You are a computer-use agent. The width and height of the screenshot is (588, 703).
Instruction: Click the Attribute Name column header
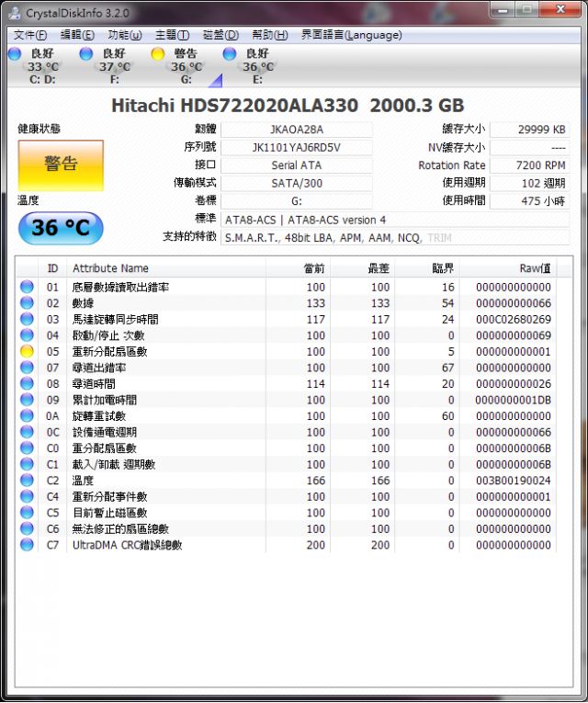point(166,268)
